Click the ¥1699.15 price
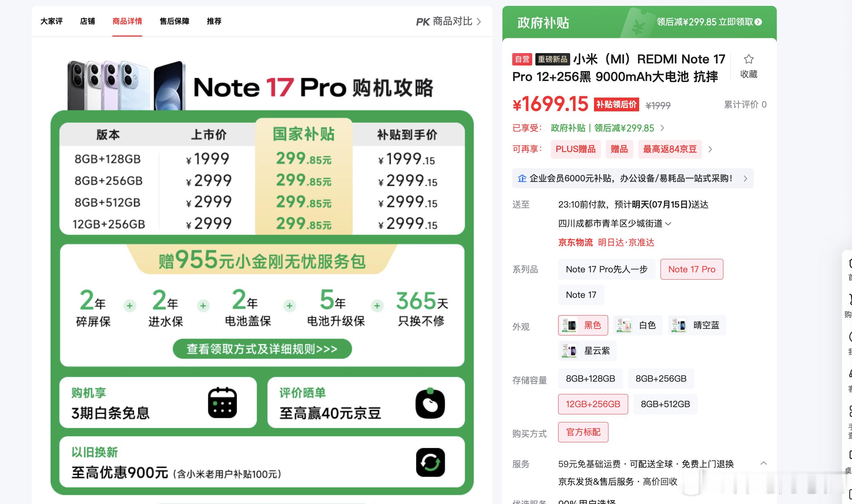 550,104
